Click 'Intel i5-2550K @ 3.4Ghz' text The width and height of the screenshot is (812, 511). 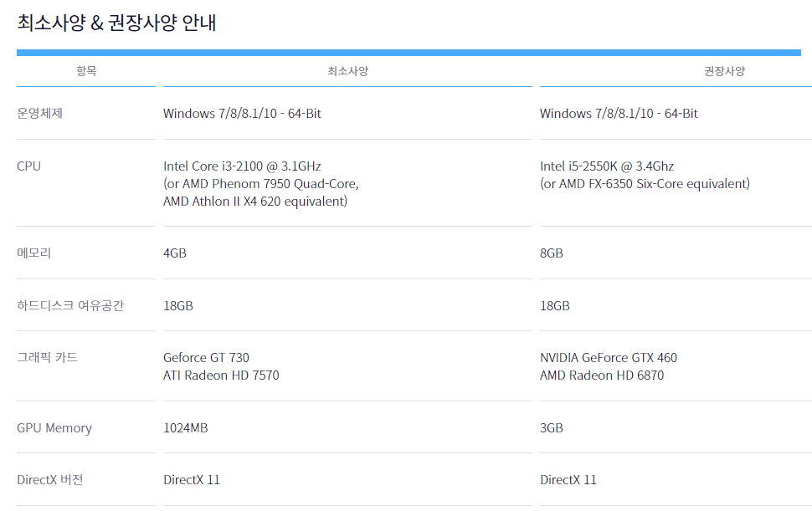(x=606, y=166)
